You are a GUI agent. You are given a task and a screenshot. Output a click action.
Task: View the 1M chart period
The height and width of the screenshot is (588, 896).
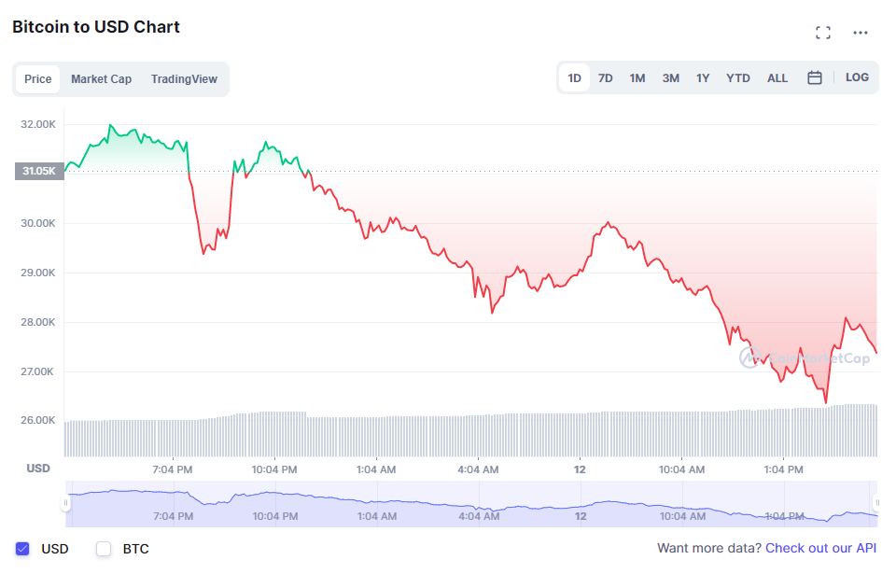pyautogui.click(x=637, y=77)
